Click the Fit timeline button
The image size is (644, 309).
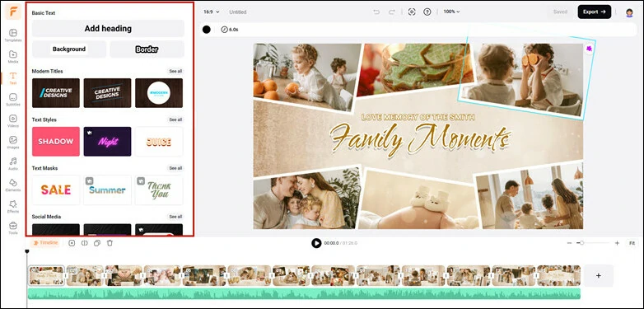click(x=632, y=243)
